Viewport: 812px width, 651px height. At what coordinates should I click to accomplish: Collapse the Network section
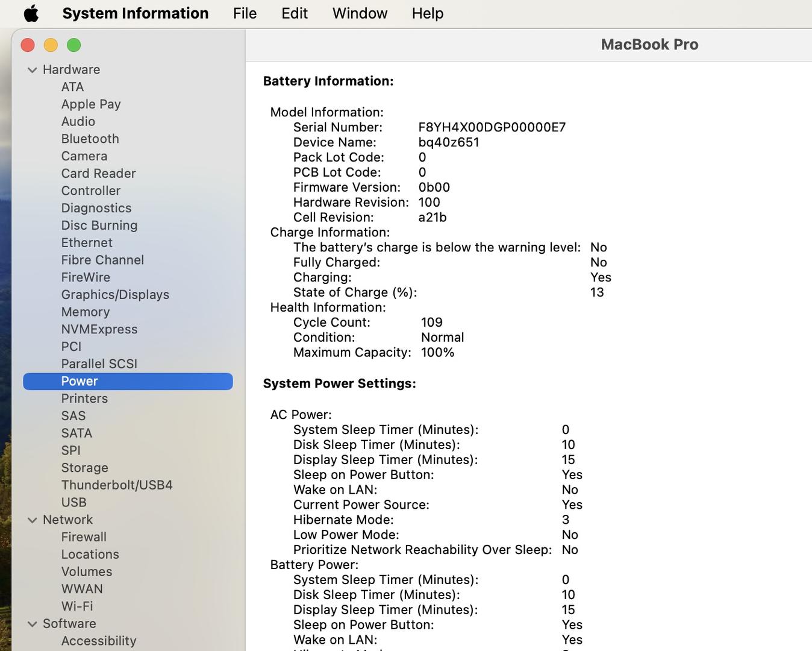33,520
